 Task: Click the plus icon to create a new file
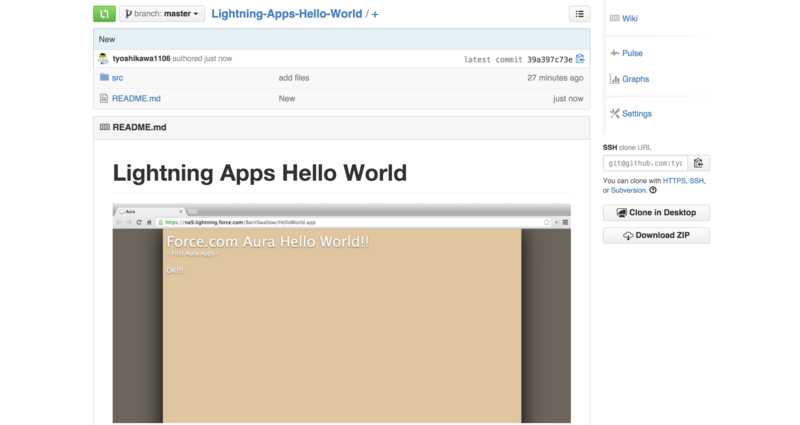[375, 14]
